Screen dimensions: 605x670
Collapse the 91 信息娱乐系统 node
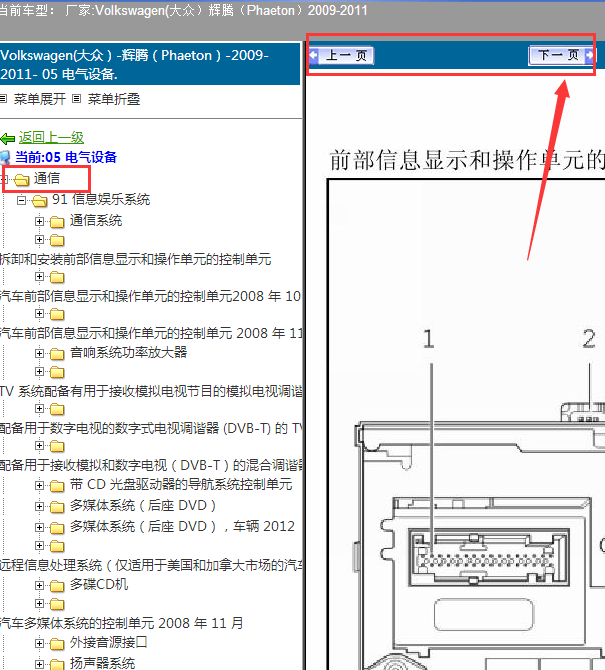[21, 200]
